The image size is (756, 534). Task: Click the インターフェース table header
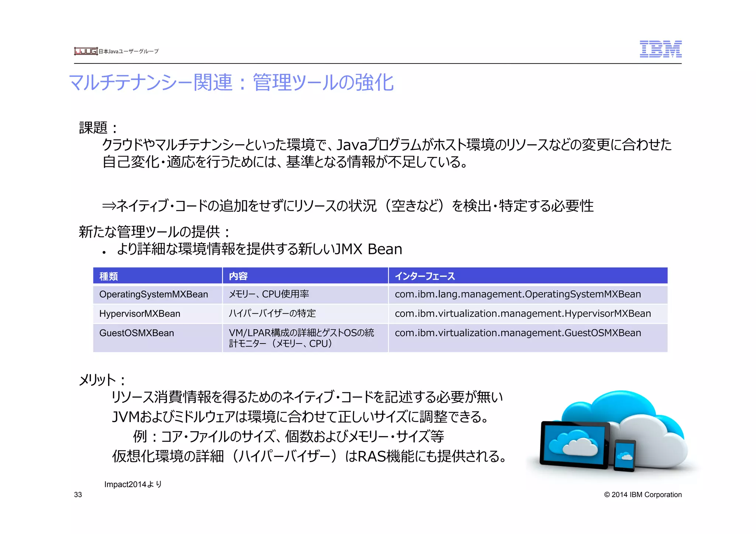click(528, 276)
